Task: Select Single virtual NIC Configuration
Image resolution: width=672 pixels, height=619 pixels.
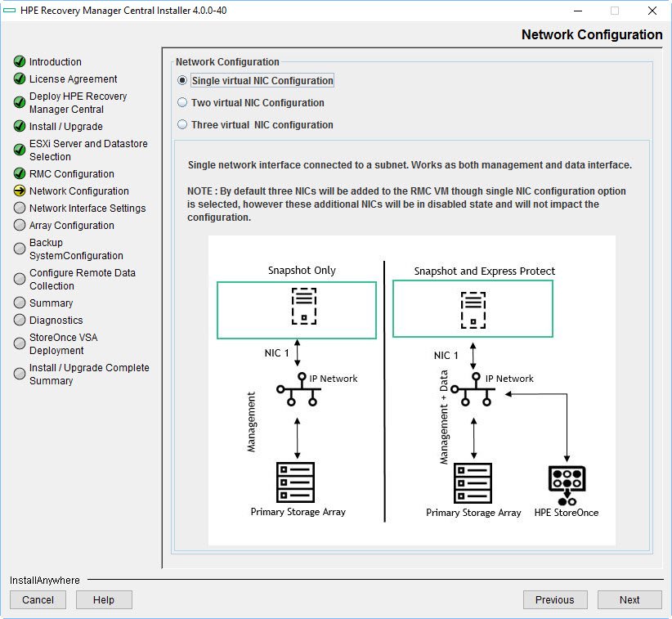Action: tap(181, 80)
